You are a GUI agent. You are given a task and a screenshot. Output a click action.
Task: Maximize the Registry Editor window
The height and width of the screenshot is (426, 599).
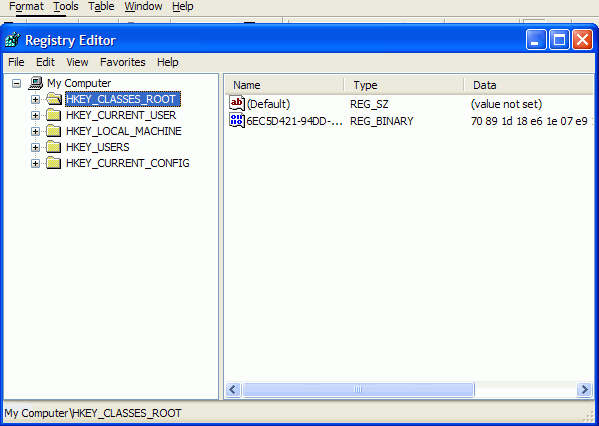tap(559, 39)
